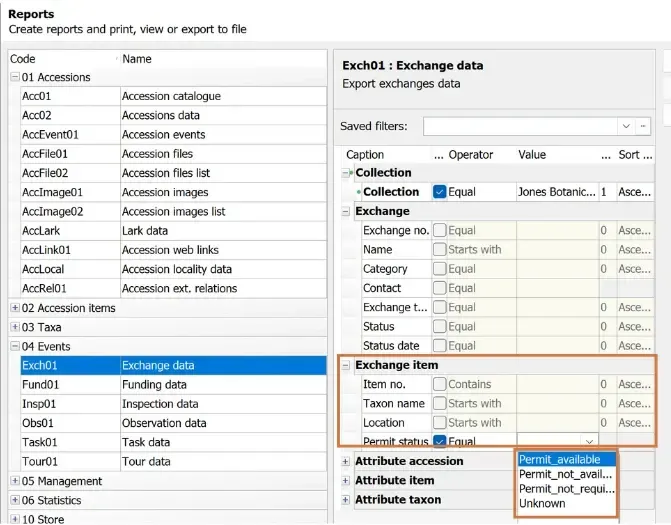Expand the 05 Management group

pos(15,481)
